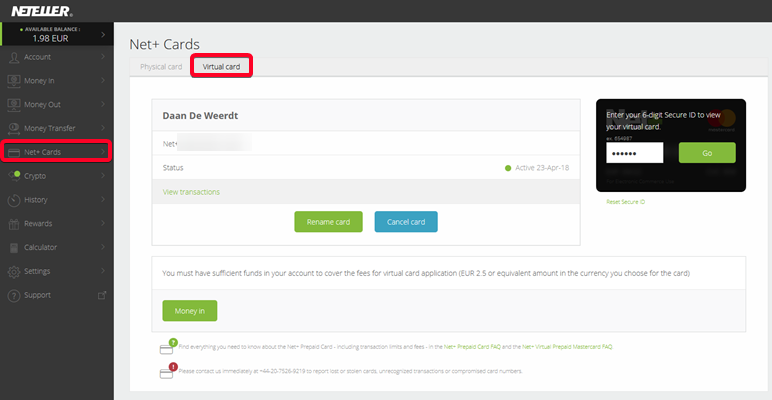
Task: Click the Rewards gift icon in sidebar
Action: click(x=14, y=224)
